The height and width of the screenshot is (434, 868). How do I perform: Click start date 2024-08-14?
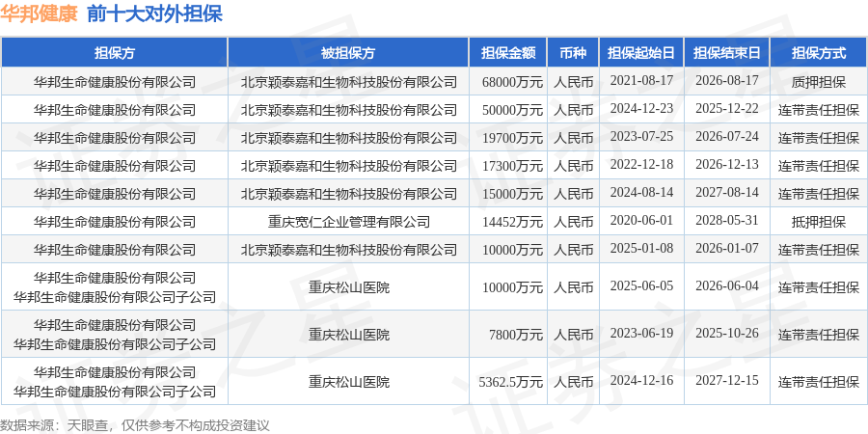(641, 192)
